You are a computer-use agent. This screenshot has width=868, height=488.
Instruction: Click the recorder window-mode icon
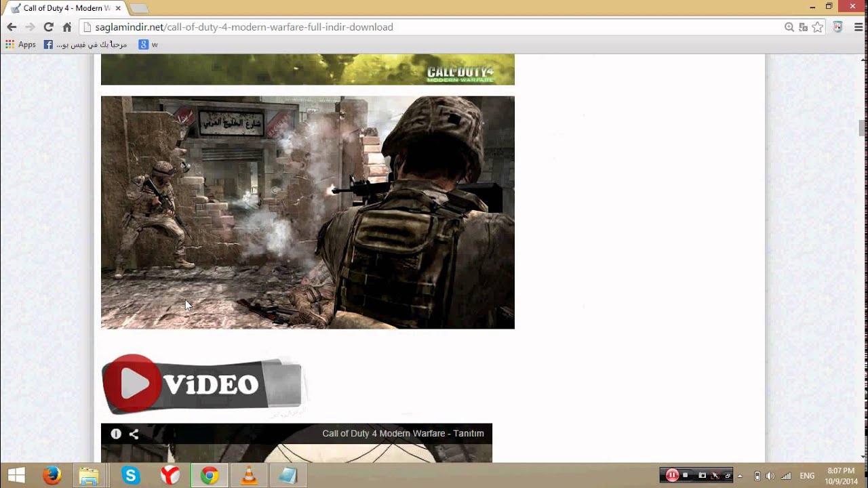pos(726,475)
